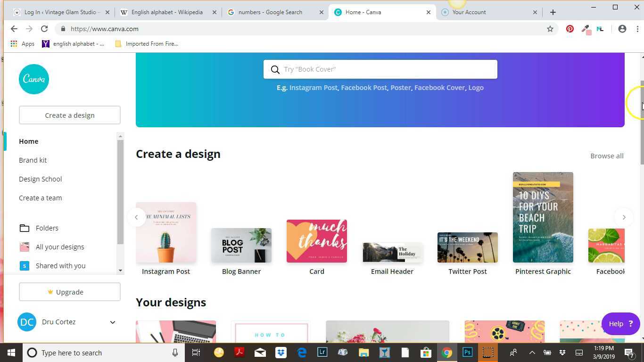This screenshot has width=644, height=362.
Task: Open Dropbox from the taskbar
Action: coord(281,353)
